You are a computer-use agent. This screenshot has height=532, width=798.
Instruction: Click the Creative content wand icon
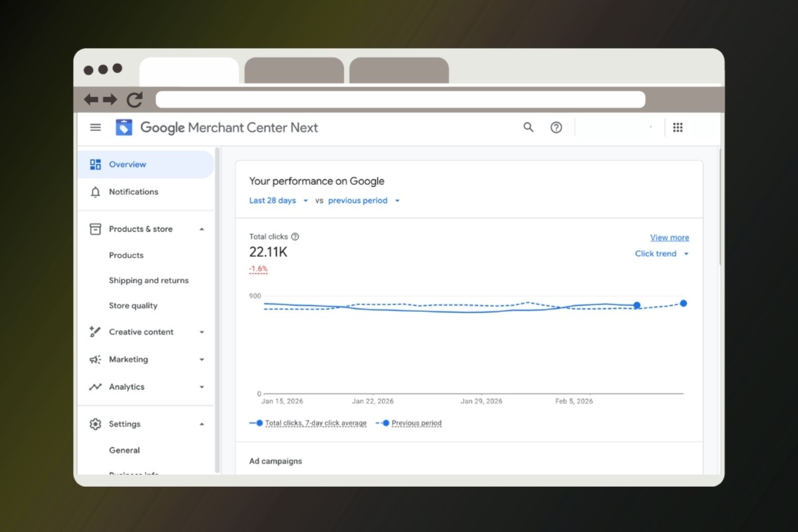click(95, 332)
